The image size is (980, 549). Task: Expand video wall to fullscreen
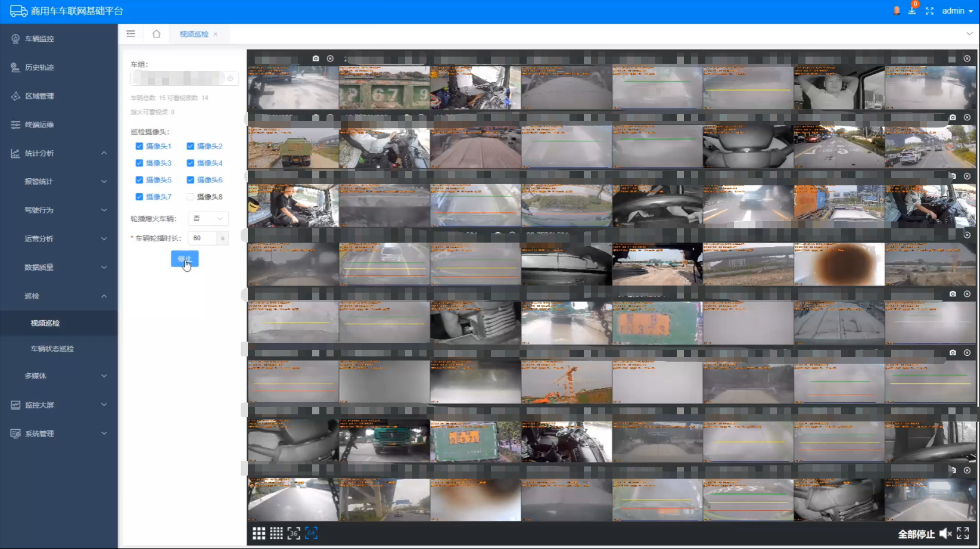point(963,534)
